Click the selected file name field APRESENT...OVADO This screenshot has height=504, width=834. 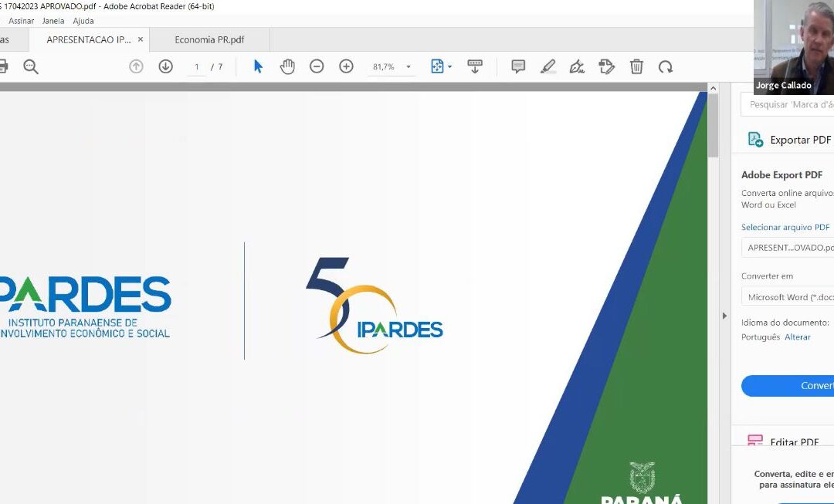(788, 248)
